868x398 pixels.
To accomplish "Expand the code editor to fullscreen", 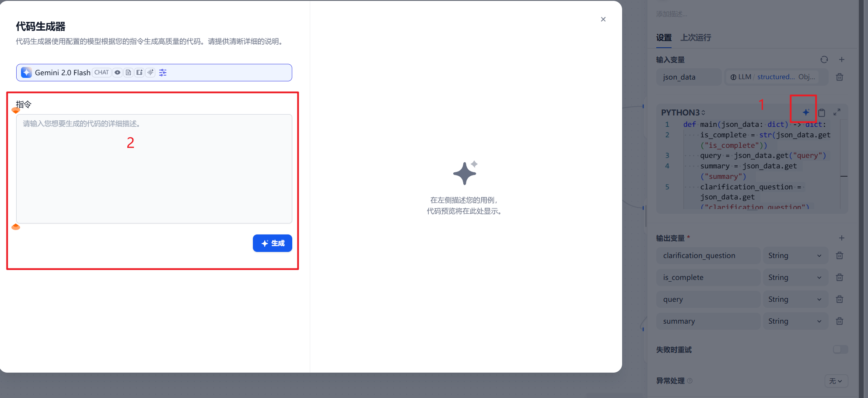I will click(x=837, y=112).
